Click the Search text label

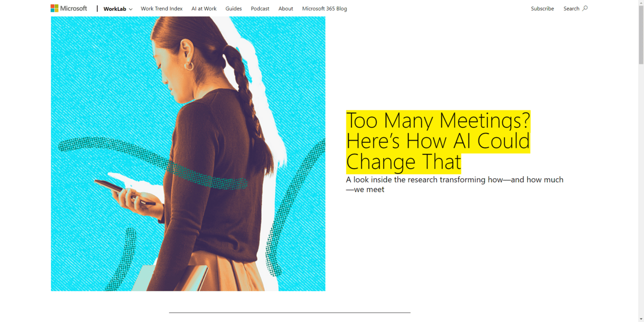pyautogui.click(x=571, y=8)
